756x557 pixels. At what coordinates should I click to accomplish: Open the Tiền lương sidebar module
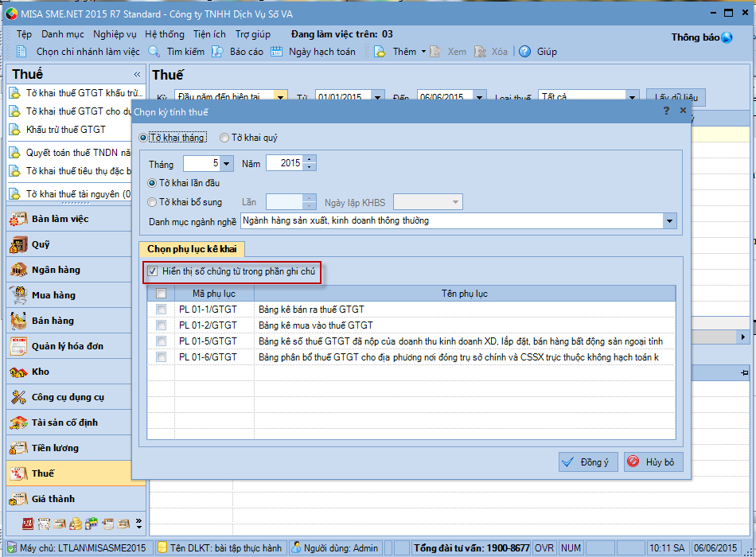[69, 448]
